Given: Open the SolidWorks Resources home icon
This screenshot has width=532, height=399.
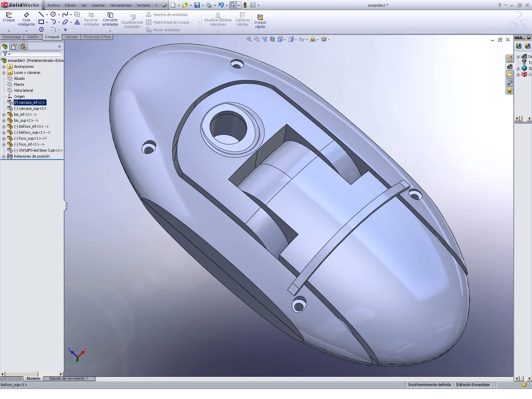Looking at the screenshot, I should click(509, 59).
